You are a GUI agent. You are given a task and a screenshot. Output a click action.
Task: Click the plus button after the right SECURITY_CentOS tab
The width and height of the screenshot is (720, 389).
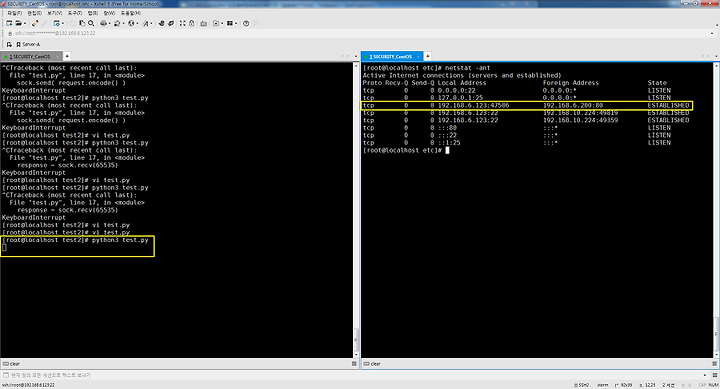tap(428, 56)
